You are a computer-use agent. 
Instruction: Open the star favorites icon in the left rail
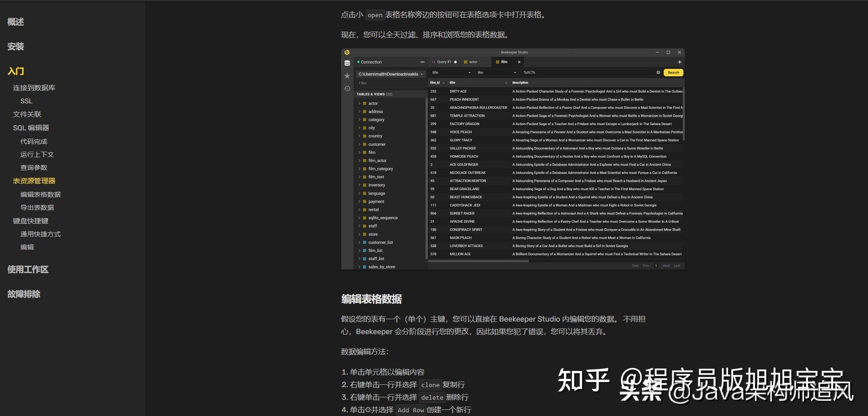point(347,75)
